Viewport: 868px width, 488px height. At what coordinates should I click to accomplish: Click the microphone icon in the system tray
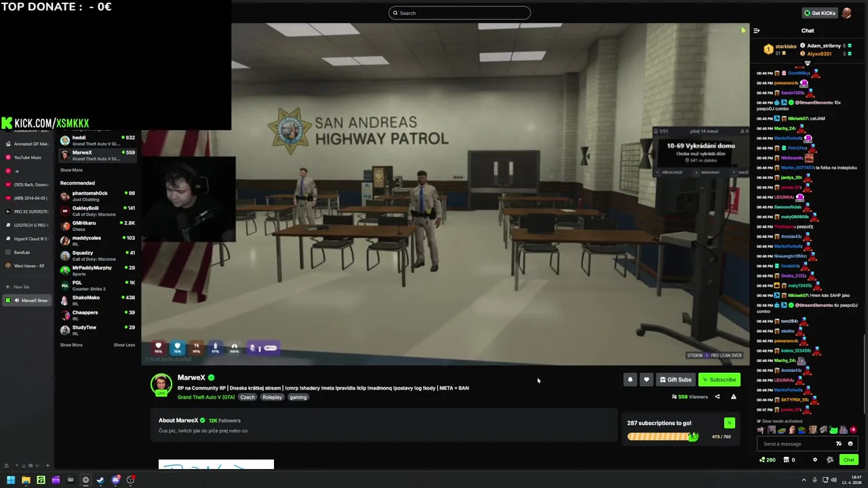click(x=815, y=480)
